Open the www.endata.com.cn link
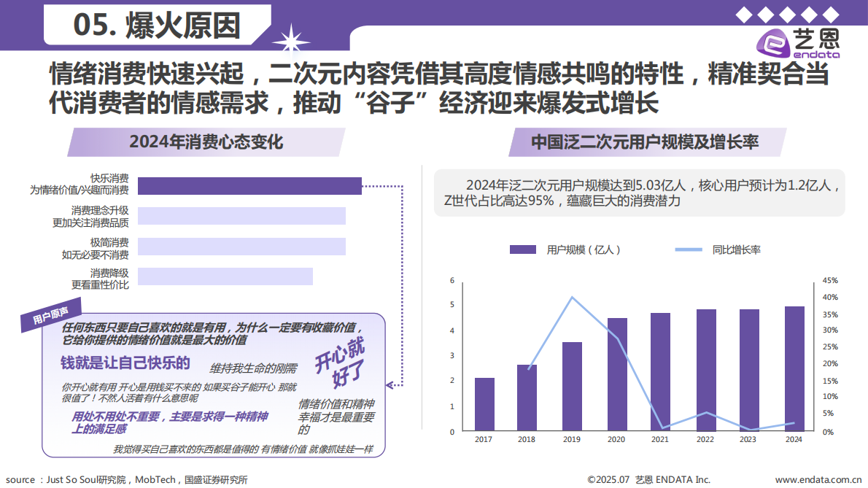This screenshot has width=868, height=488. (818, 480)
